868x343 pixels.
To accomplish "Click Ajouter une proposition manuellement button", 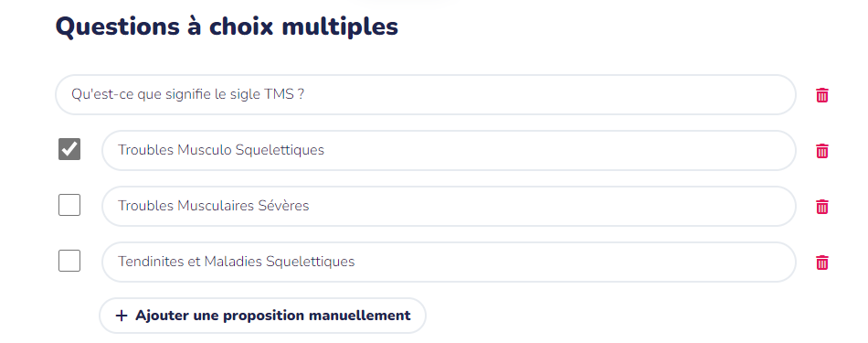I will click(x=262, y=316).
